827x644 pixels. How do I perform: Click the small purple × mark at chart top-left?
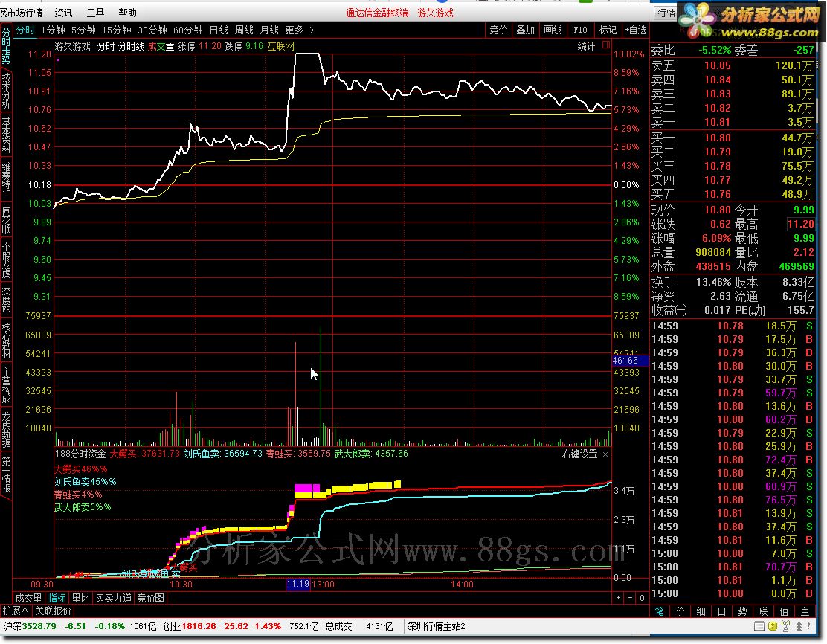tap(58, 60)
